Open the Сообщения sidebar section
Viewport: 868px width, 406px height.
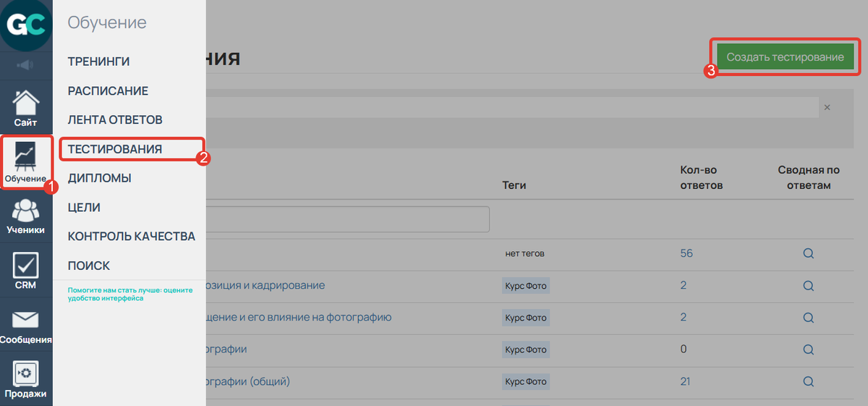[26, 325]
